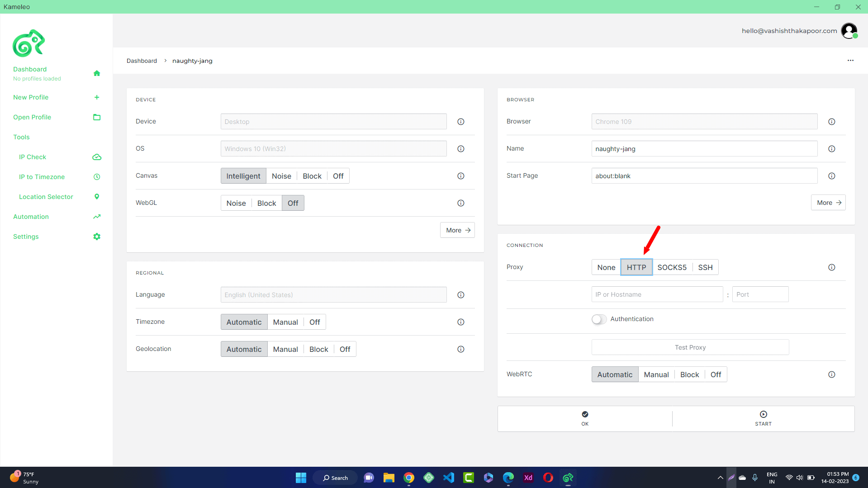This screenshot has height=488, width=868.
Task: Switch Timezone to Manual
Action: [x=285, y=322]
